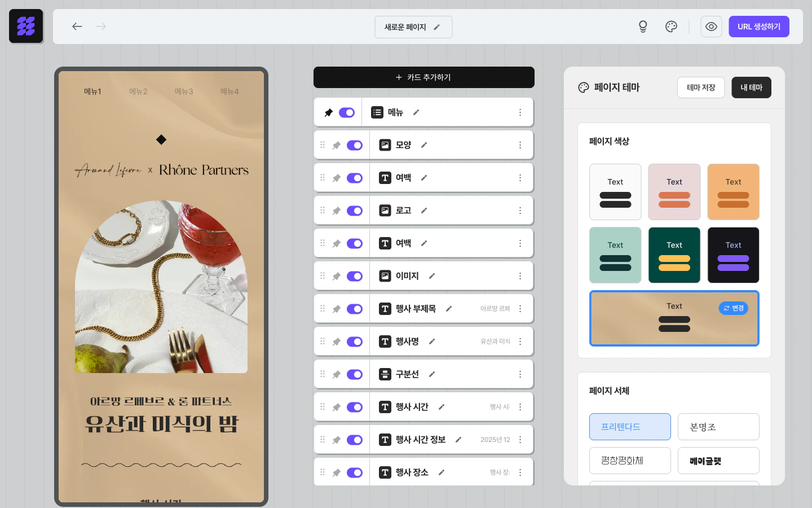This screenshot has height=508, width=812.
Task: Rename the 모양 card with the pencil
Action: 424,145
